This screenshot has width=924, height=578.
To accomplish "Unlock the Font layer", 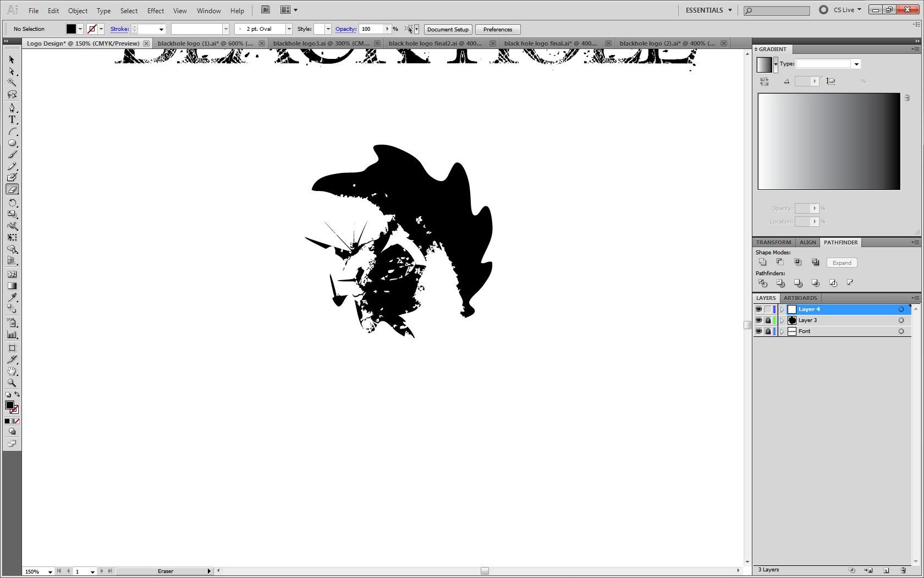I will coord(768,331).
